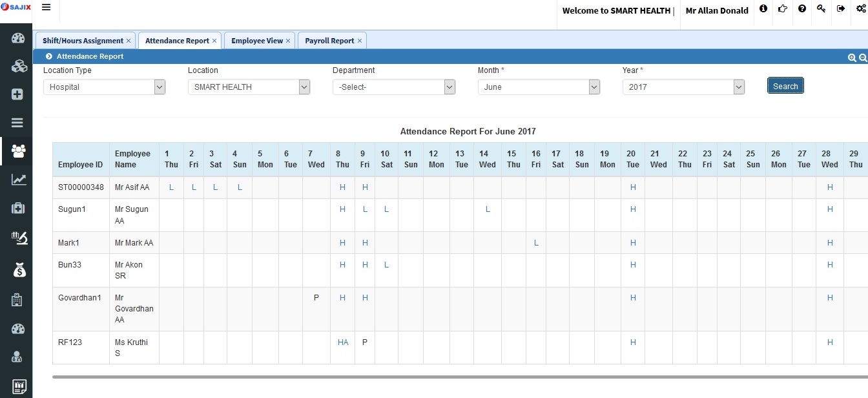The width and height of the screenshot is (868, 398).
Task: Open the Year dropdown showing 2017
Action: click(683, 87)
